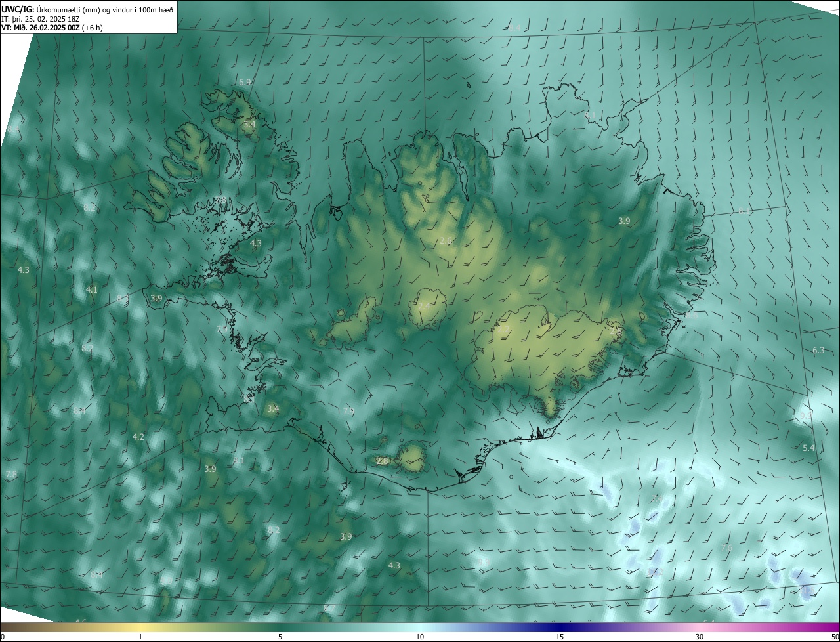Click the map value '6.3'
The image size is (840, 642).
coord(818,350)
